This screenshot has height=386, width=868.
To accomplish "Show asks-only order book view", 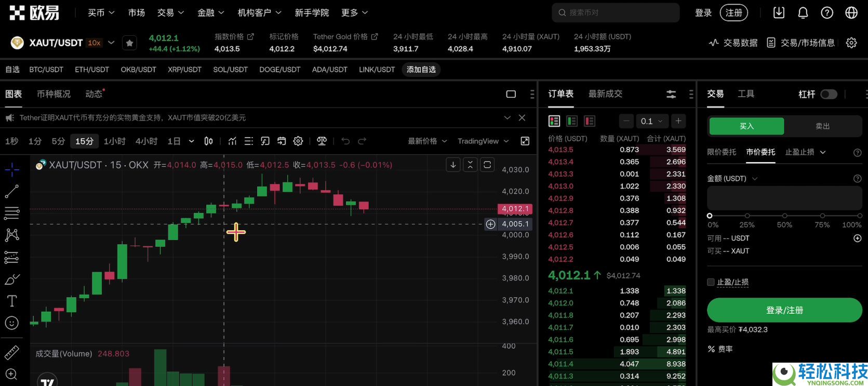I will tap(590, 121).
